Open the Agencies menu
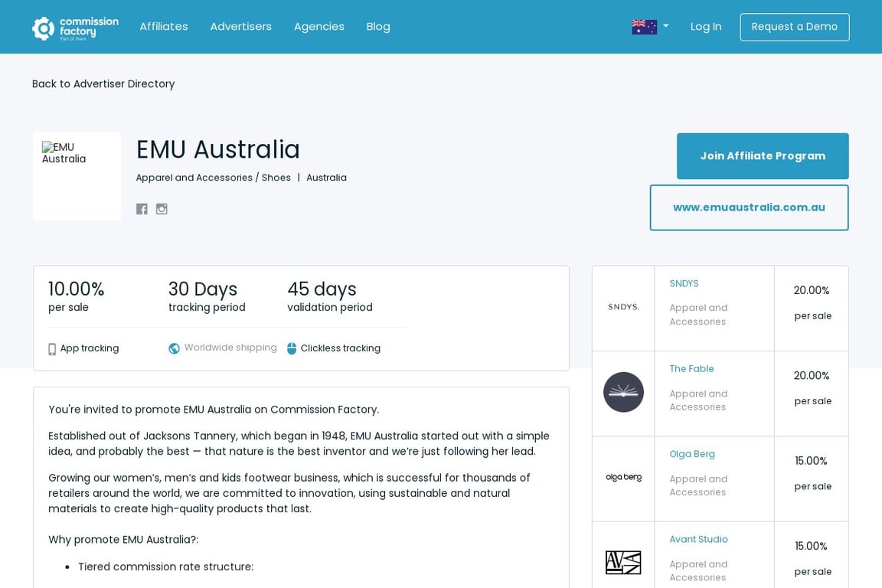The height and width of the screenshot is (588, 882). click(319, 27)
